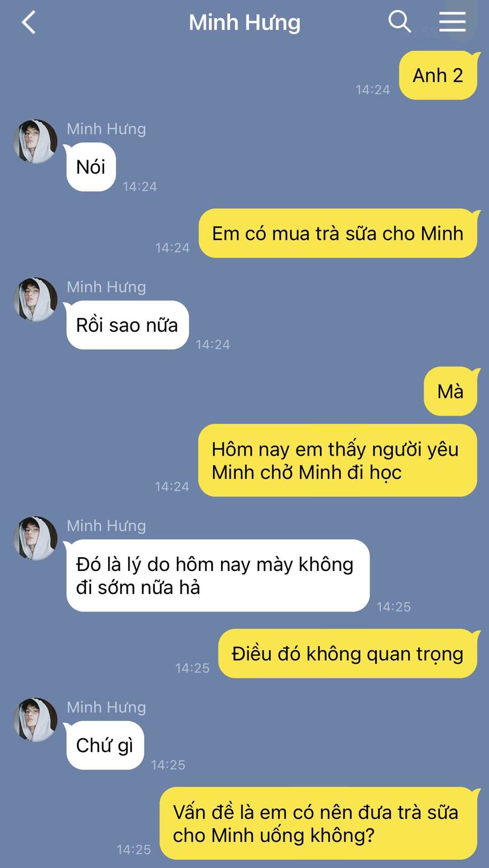The width and height of the screenshot is (489, 868).
Task: Select the white 'Nói' message bubble
Action: 91,167
